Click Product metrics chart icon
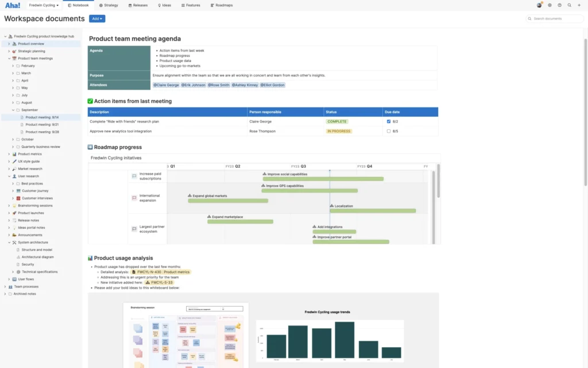588x368 pixels. 14,154
